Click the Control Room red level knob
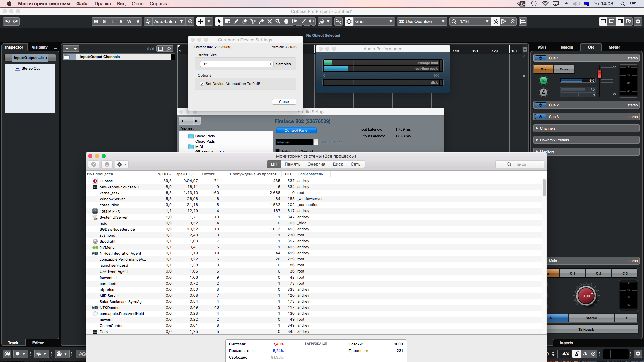 point(586,296)
